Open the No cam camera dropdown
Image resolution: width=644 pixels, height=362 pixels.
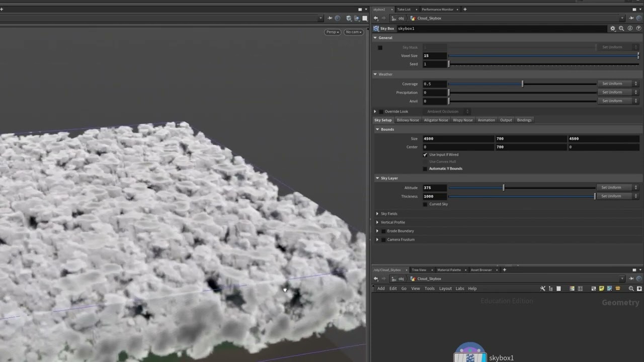pyautogui.click(x=354, y=32)
